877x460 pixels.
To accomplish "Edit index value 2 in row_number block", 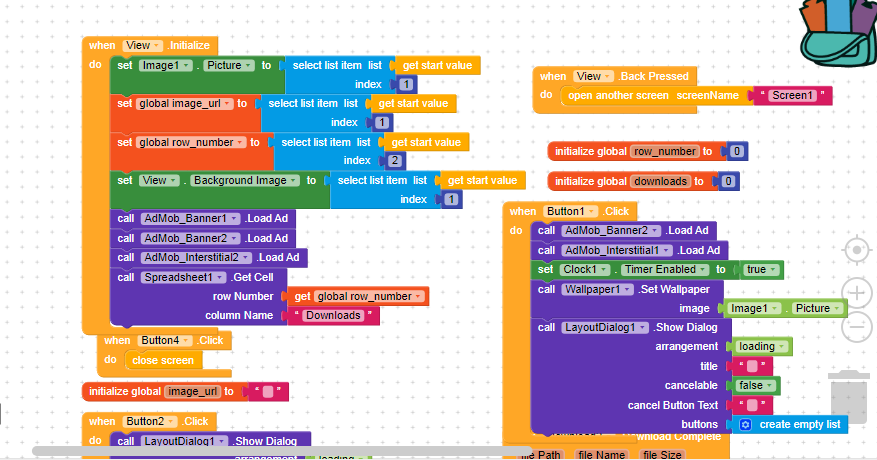I will pos(395,161).
